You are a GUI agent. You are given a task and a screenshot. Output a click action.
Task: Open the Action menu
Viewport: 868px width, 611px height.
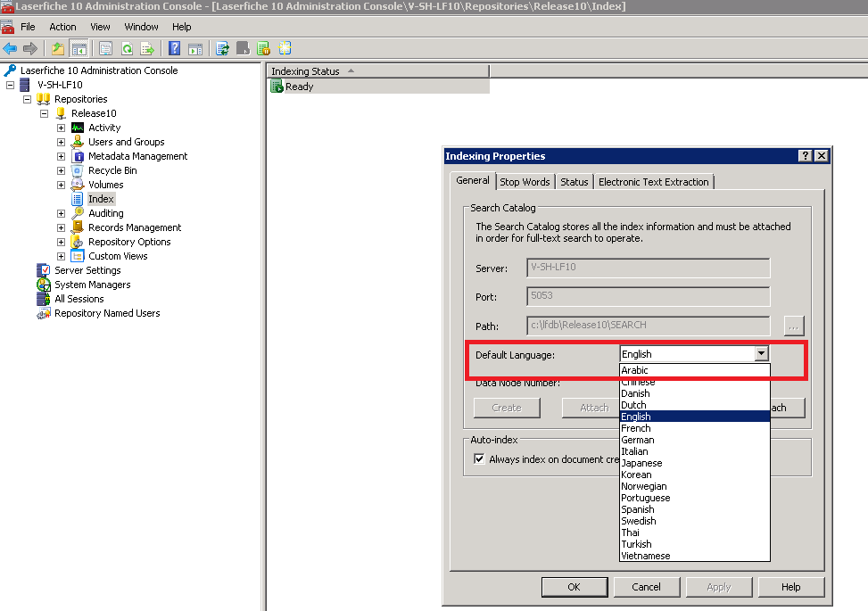[62, 27]
